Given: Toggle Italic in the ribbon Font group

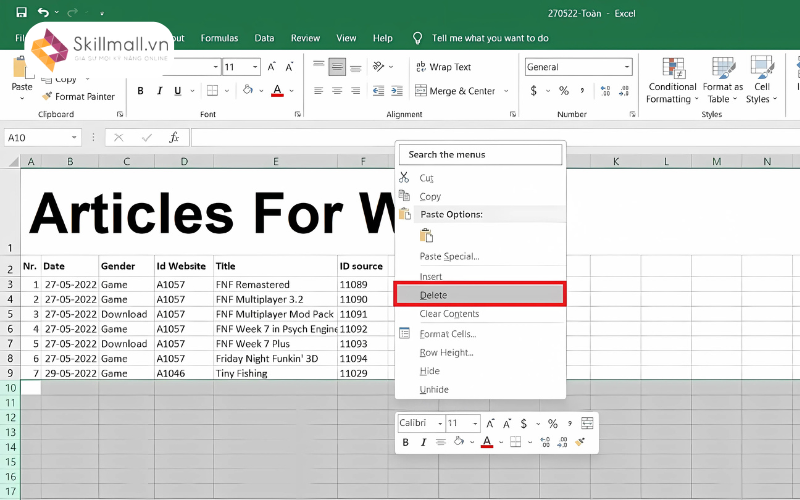Looking at the screenshot, I should [159, 91].
